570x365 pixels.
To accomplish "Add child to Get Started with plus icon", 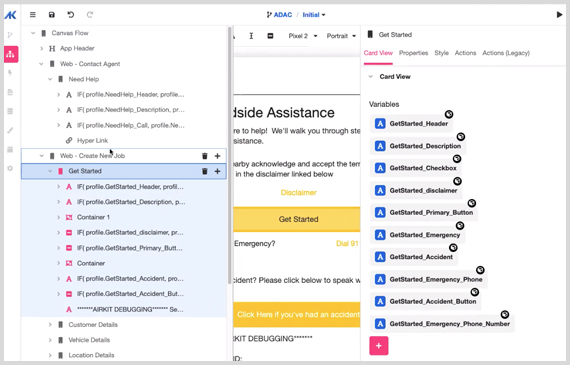I will click(217, 171).
